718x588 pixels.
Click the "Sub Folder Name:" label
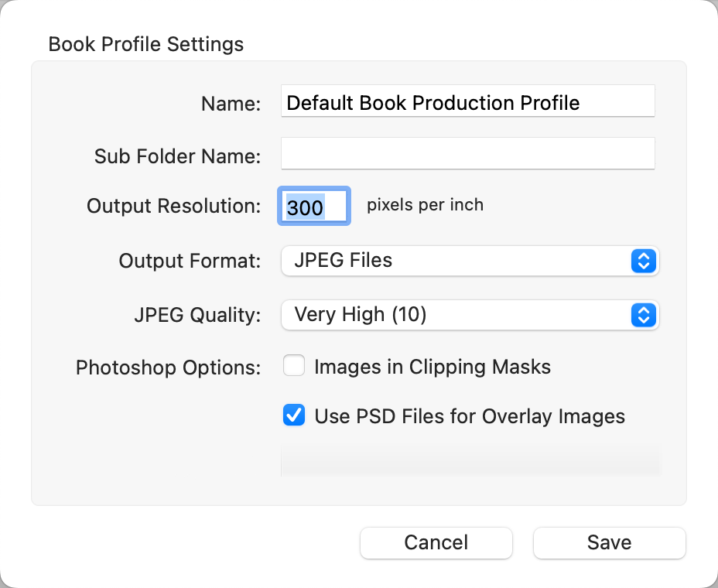(177, 156)
